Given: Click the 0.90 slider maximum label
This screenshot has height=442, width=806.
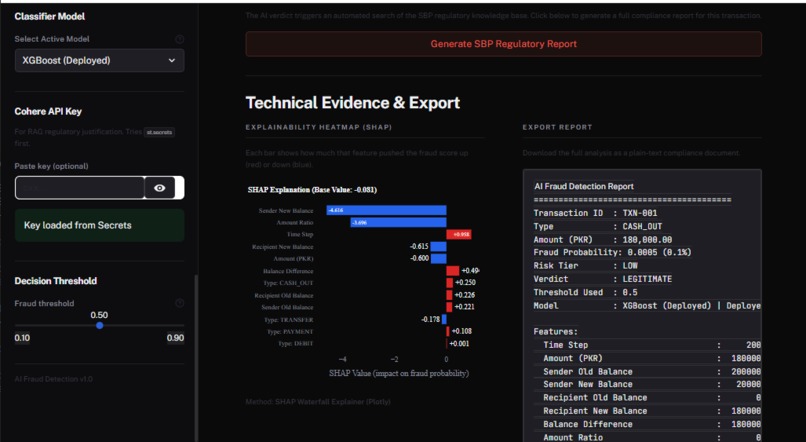Looking at the screenshot, I should 175,338.
